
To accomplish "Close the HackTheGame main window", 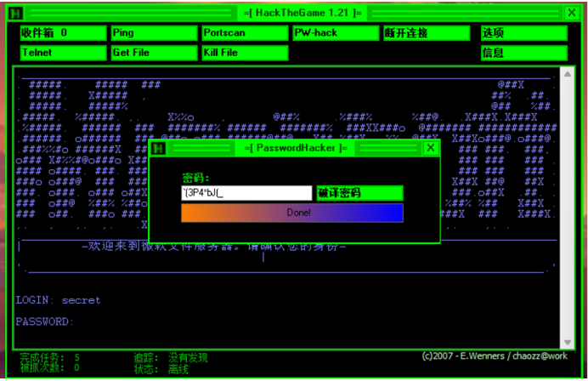I will coord(572,13).
